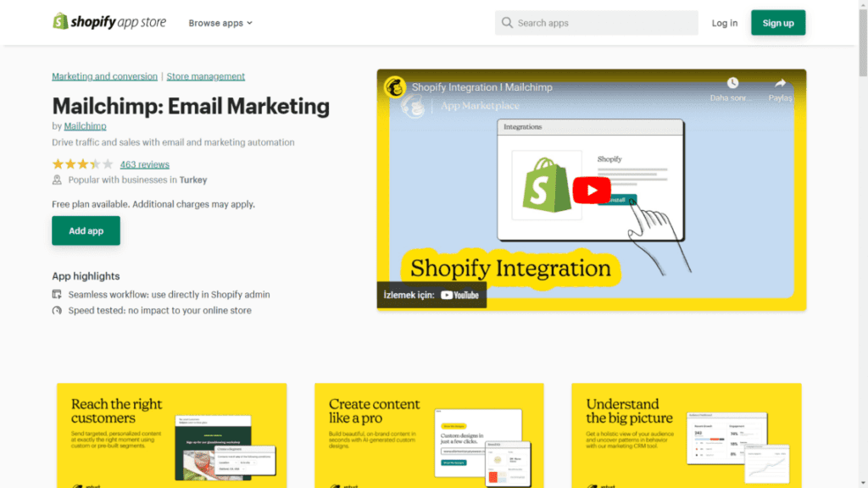Click the Shopify app store logo
Screen dimensions: 868x488
[x=108, y=22]
